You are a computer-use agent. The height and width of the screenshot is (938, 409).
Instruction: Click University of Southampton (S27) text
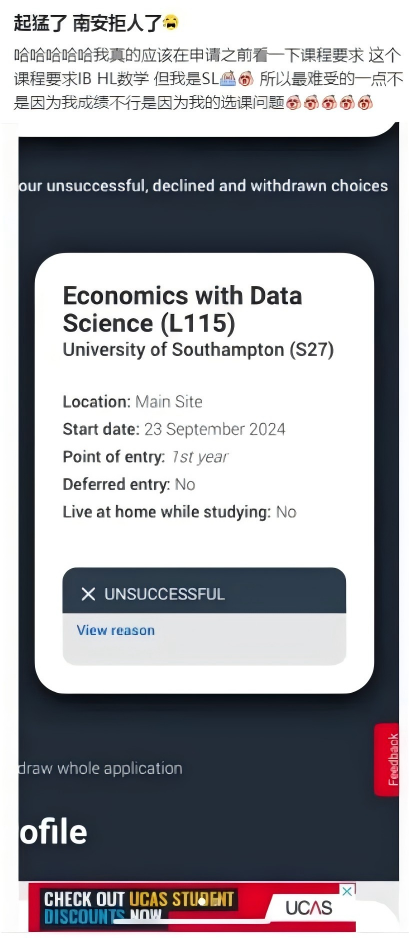[x=198, y=350]
